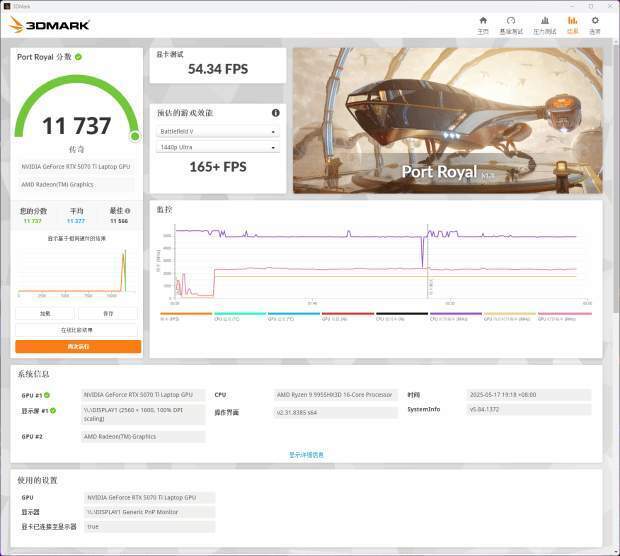The width and height of the screenshot is (620, 556).
Task: Click the green check next to GPU #1
Action: [x=47, y=395]
